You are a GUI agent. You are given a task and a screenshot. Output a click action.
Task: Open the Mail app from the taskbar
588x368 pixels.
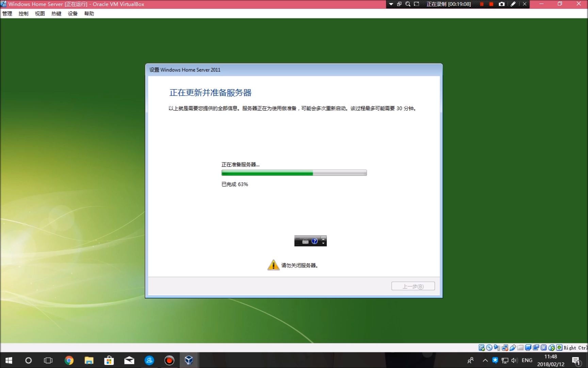pyautogui.click(x=129, y=360)
